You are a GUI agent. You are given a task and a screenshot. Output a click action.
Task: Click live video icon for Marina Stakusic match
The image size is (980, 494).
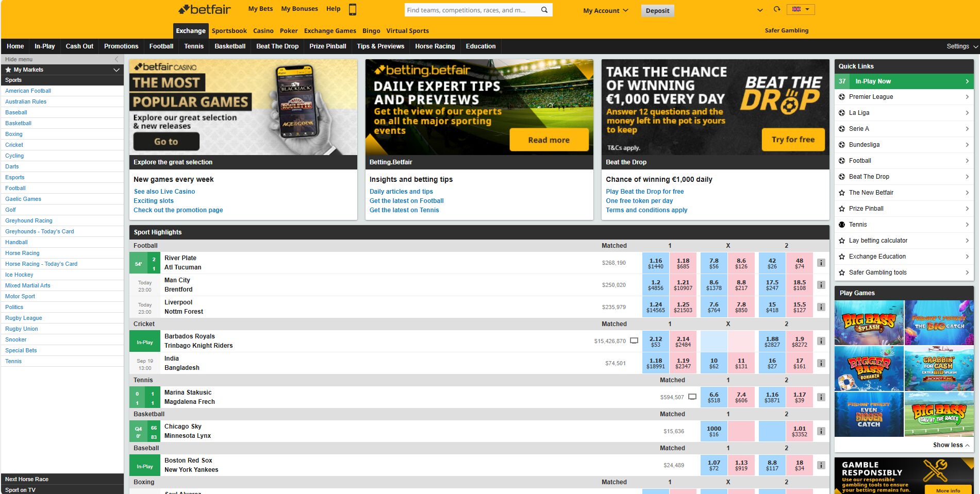692,397
